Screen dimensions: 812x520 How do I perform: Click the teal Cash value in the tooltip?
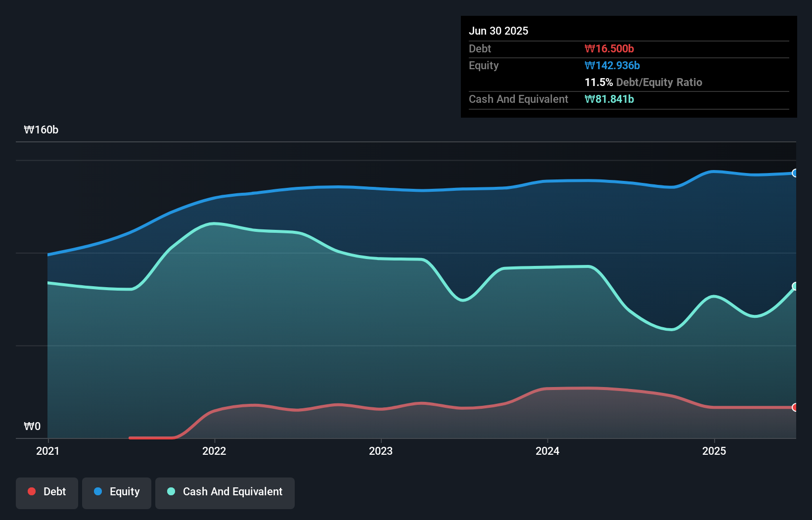point(610,99)
